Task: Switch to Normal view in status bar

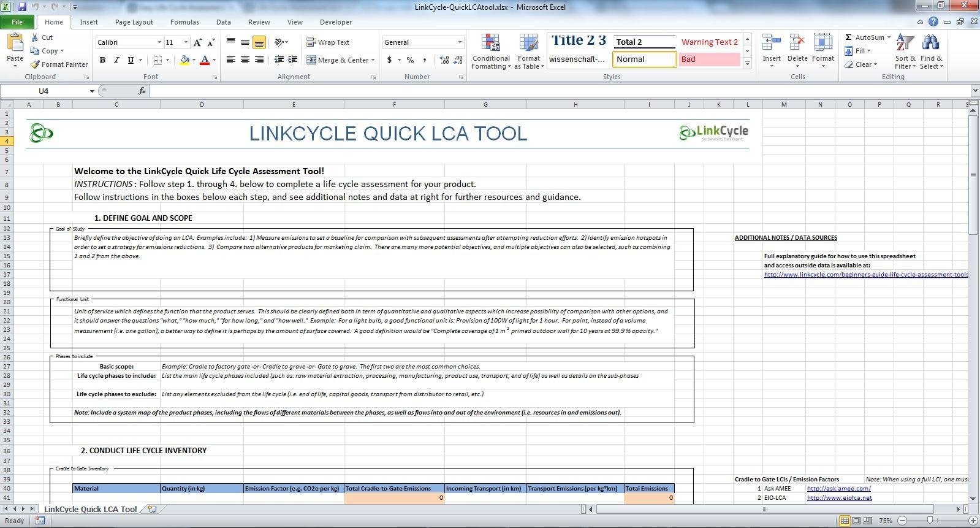Action: coord(845,521)
